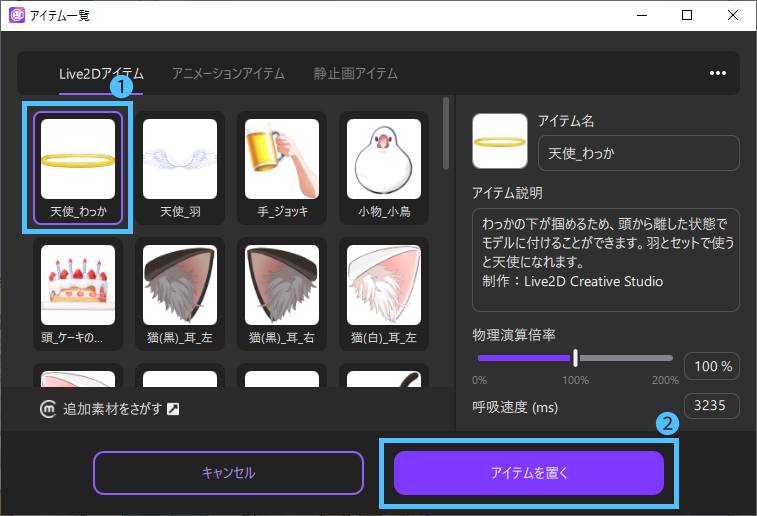Click the 物理演算倍率 slider handle
This screenshot has height=516, width=757.
click(x=576, y=358)
